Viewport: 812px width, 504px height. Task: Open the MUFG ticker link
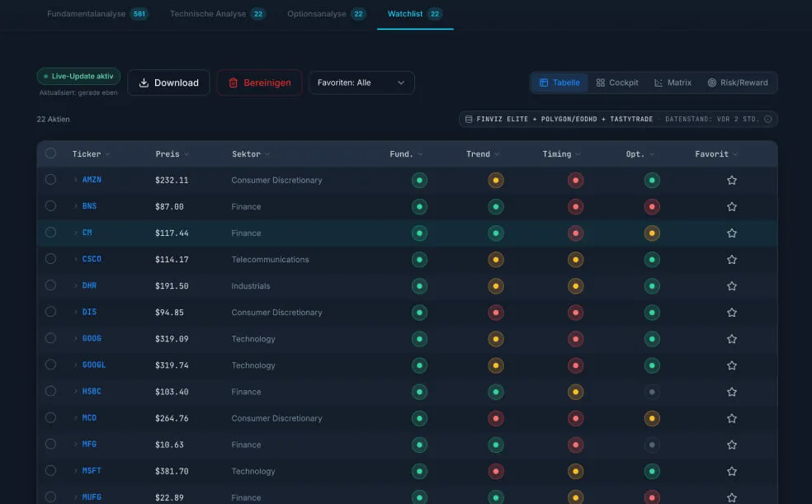tap(92, 497)
